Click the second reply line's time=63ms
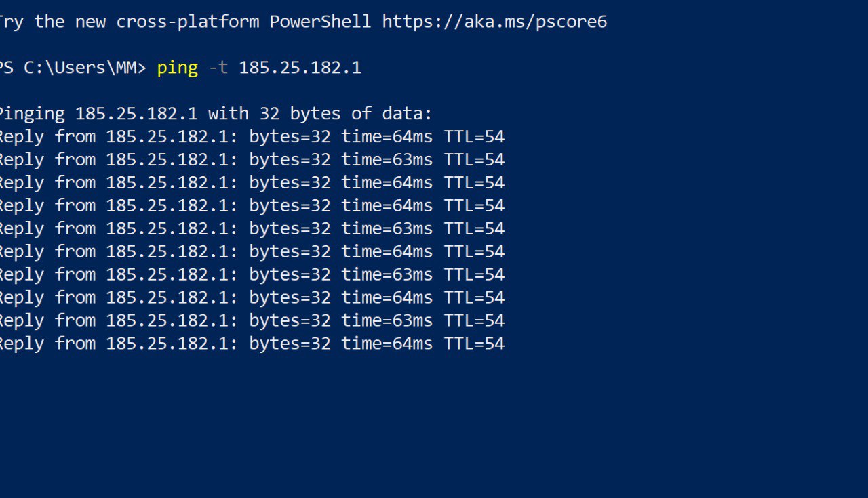The image size is (868, 498). point(387,160)
